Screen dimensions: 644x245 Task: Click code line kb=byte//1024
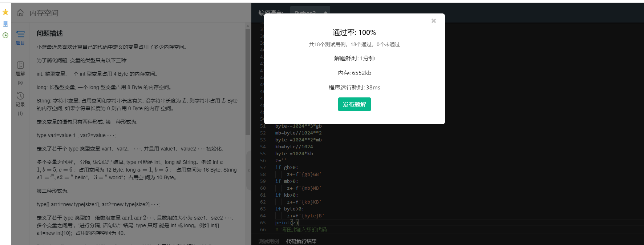coord(294,146)
